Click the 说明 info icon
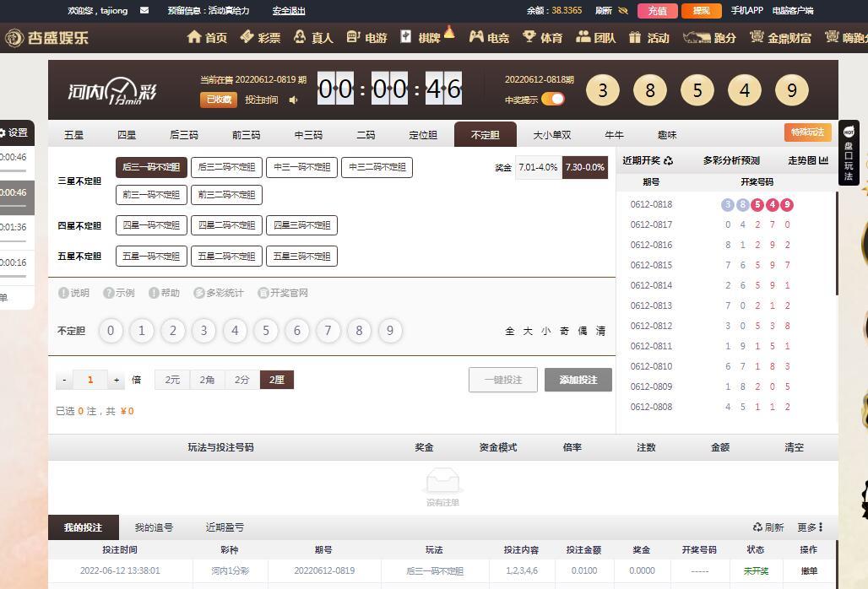This screenshot has width=868, height=589. coord(63,293)
